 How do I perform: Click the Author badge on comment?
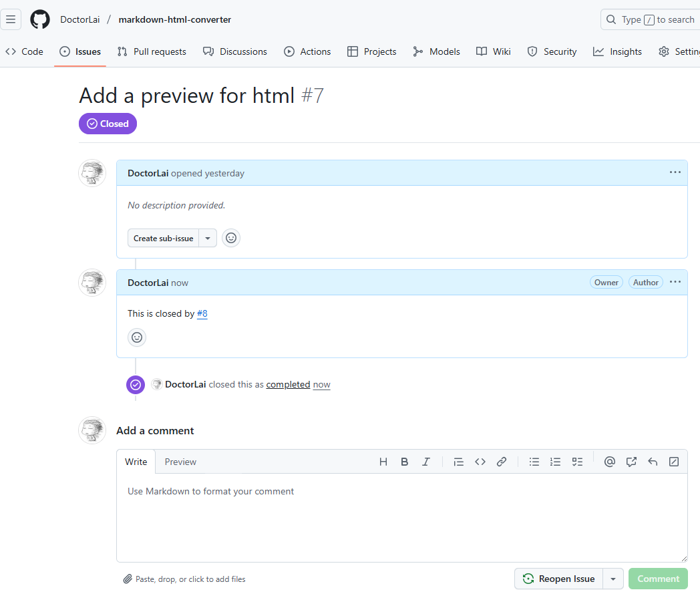click(645, 282)
